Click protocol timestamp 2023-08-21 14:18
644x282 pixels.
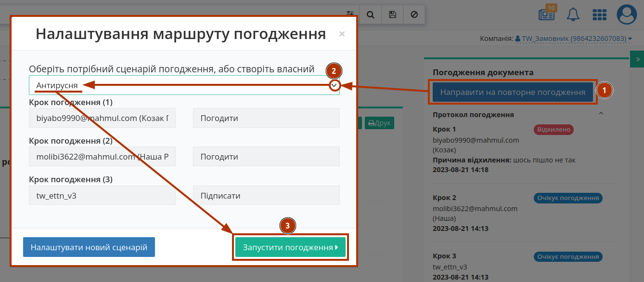(461, 170)
